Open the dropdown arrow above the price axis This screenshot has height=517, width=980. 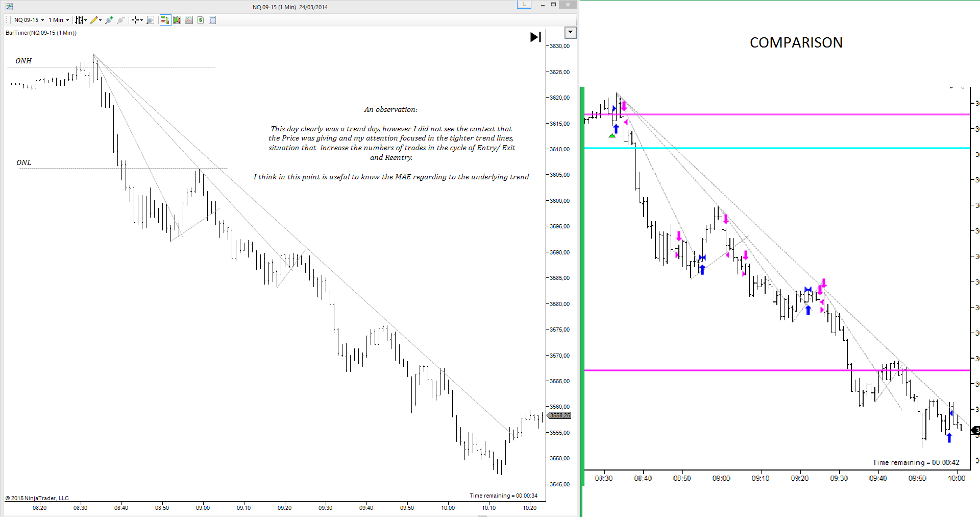pyautogui.click(x=571, y=33)
